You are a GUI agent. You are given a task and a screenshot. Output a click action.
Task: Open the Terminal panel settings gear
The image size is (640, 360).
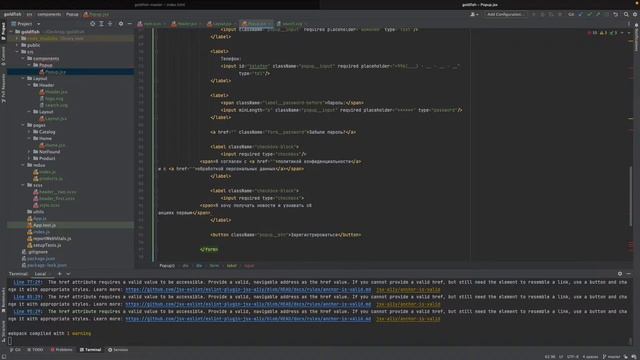click(620, 274)
